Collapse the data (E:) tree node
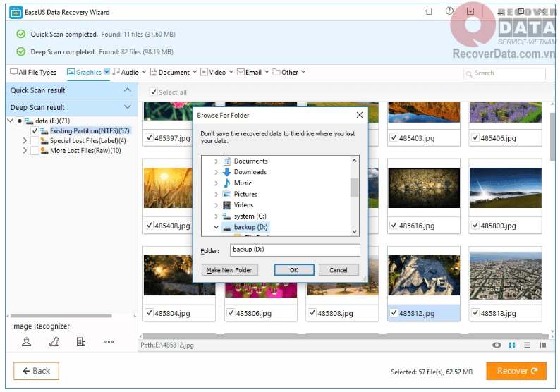This screenshot has height=392, width=560. pos(11,121)
